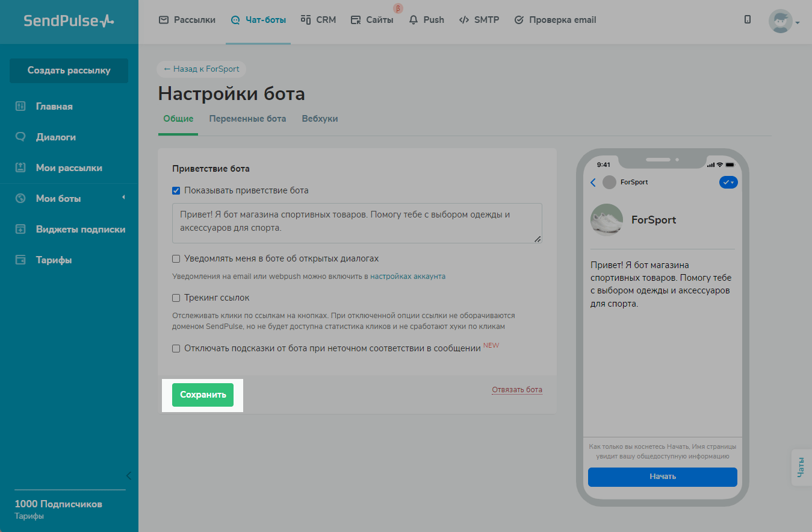Click the Тарифы link under 1000 Подписчиков
Image resolution: width=812 pixels, height=532 pixels.
pos(29,516)
